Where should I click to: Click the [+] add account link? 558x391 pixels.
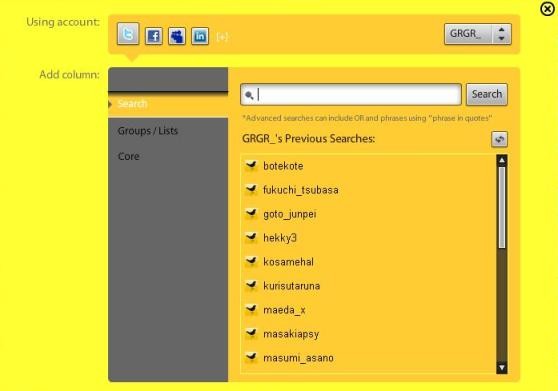point(222,37)
